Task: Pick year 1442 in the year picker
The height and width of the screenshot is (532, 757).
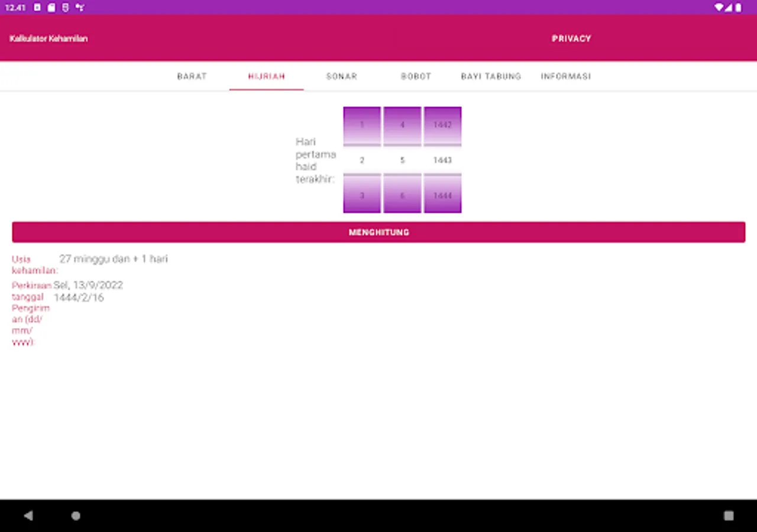Action: pyautogui.click(x=442, y=125)
